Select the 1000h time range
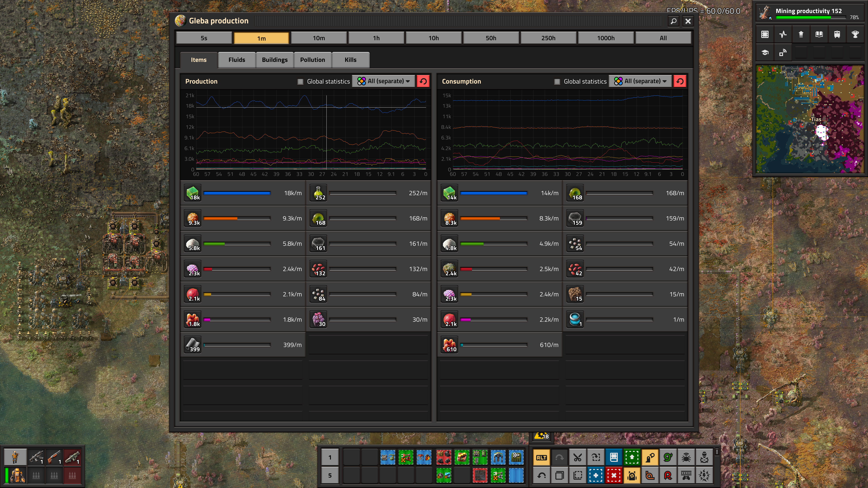This screenshot has height=488, width=868. point(606,38)
